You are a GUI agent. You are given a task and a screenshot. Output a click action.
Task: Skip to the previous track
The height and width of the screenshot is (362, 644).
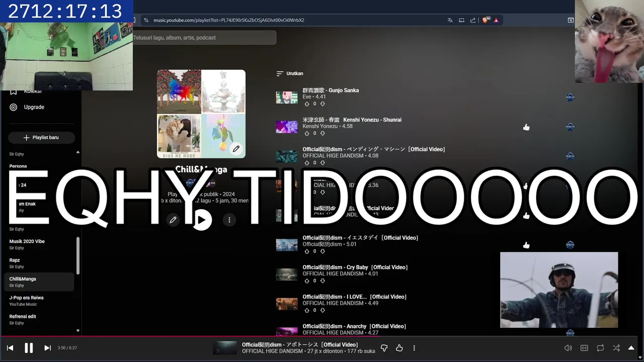pos(10,348)
